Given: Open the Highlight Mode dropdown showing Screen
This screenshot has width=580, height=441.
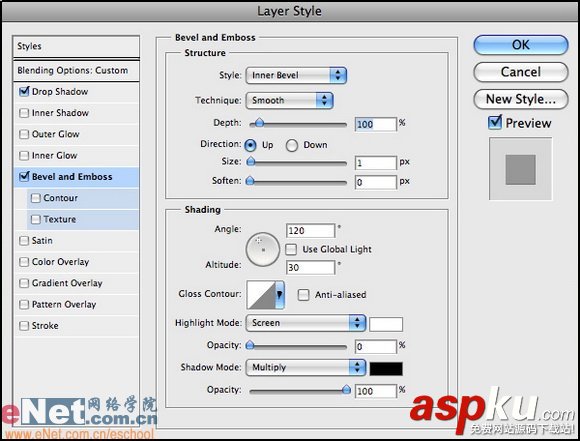Looking at the screenshot, I should [x=306, y=323].
